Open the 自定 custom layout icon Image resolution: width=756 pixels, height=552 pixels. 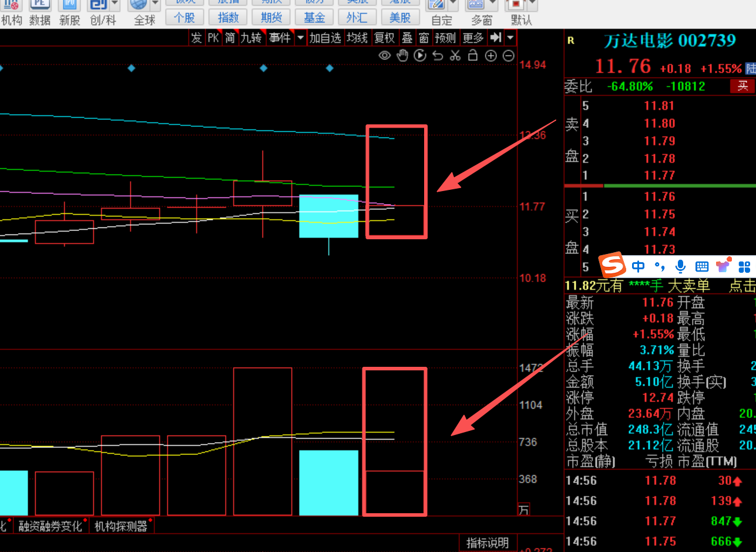tap(436, 5)
